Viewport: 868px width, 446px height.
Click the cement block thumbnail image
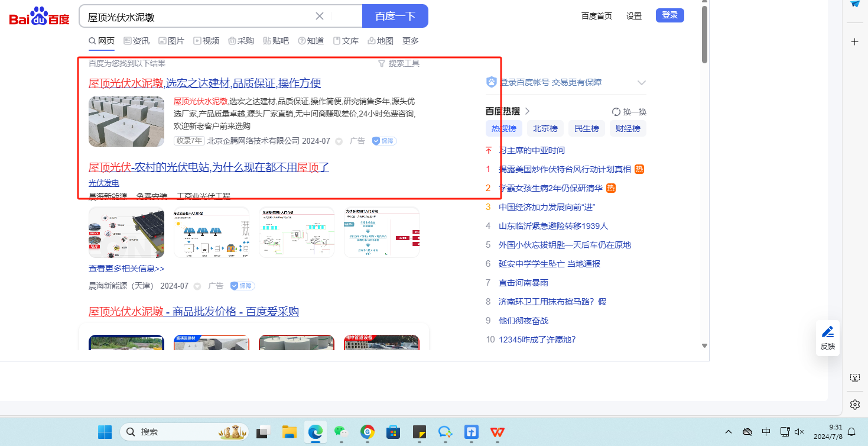126,121
